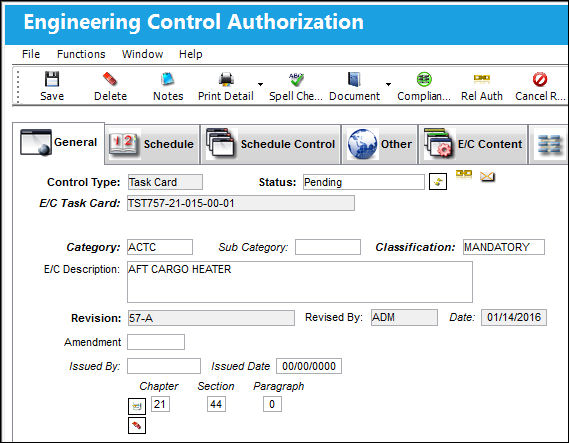Open the Document dropdown arrow
The height and width of the screenshot is (443, 569).
click(388, 84)
